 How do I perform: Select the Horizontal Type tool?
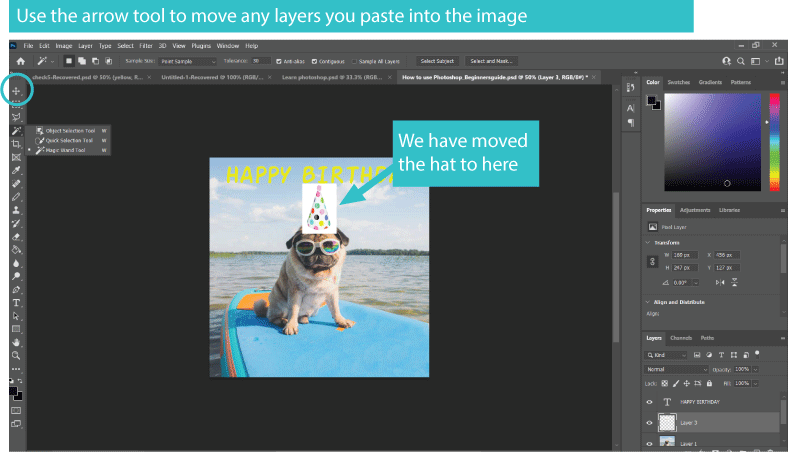point(17,302)
